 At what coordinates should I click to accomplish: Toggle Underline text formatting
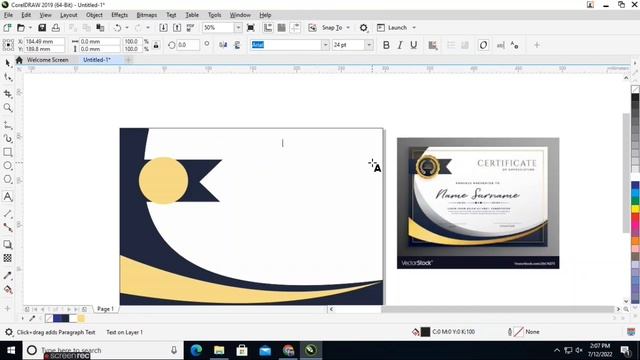pyautogui.click(x=414, y=45)
